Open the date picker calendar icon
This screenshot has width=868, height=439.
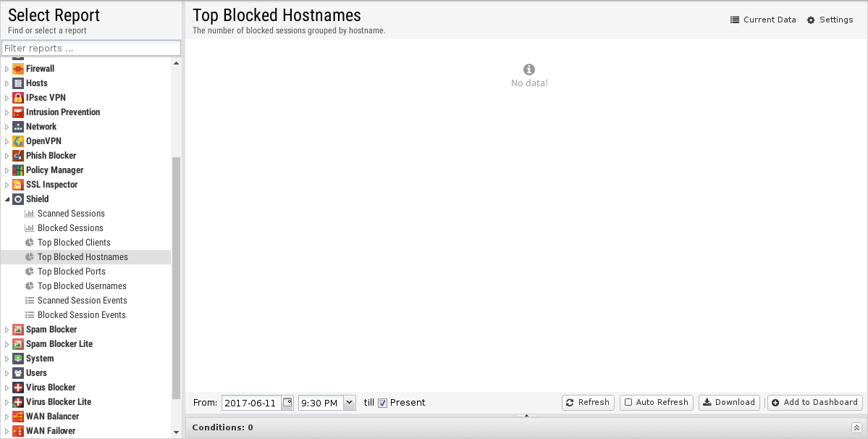point(287,403)
